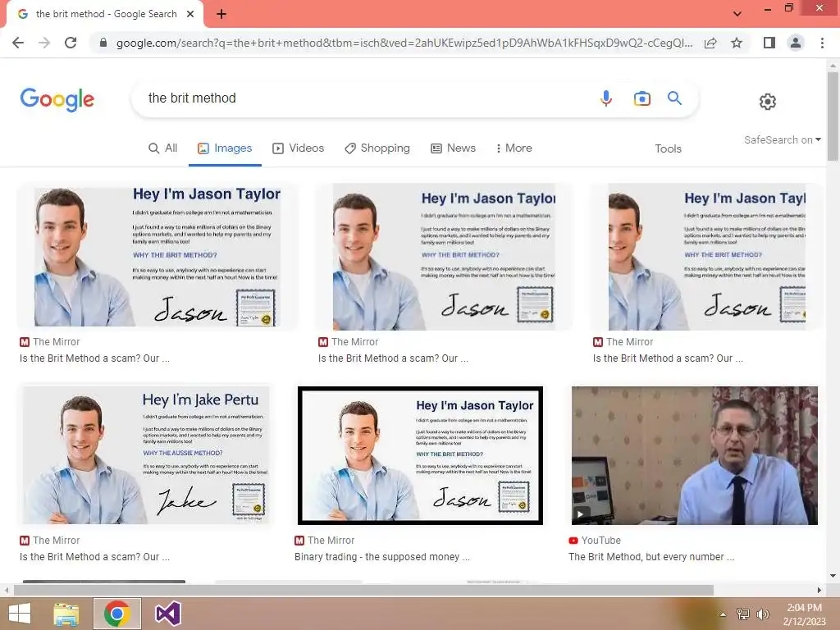Open the Shopping tab
Viewport: 840px width, 630px height.
(x=377, y=148)
